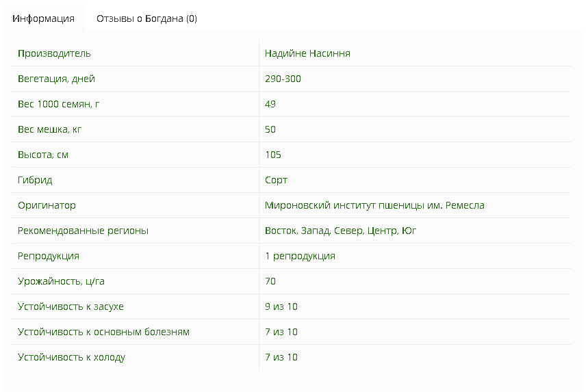Click the Устойчивость к засухе label
The width and height of the screenshot is (588, 392).
point(71,306)
